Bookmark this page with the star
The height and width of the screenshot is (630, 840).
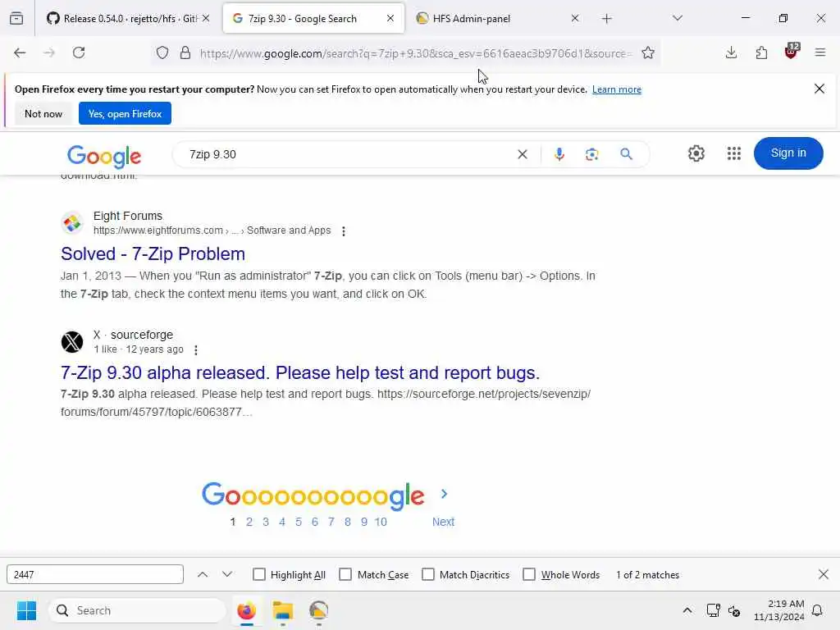(x=648, y=52)
